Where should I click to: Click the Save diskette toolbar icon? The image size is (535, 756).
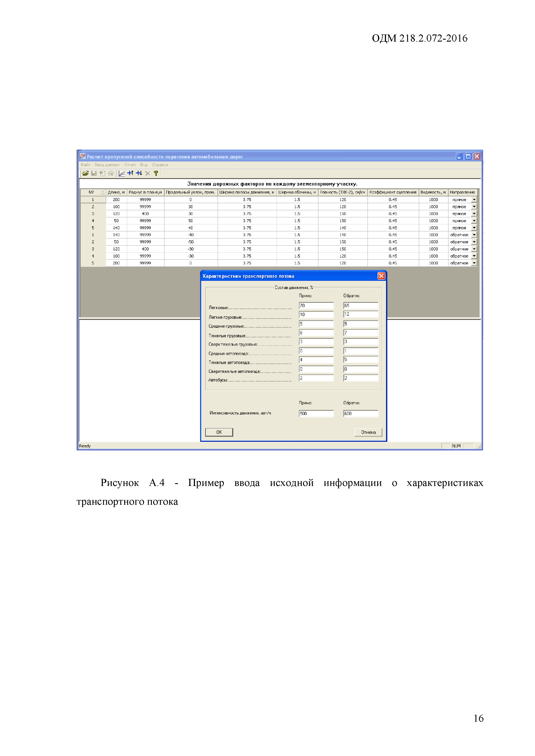[x=94, y=173]
